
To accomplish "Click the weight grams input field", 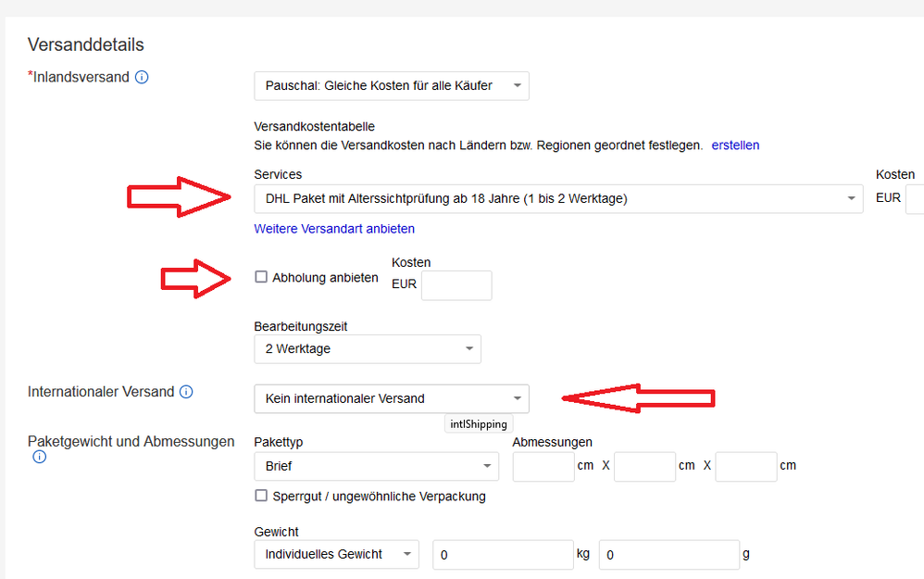I will (668, 554).
